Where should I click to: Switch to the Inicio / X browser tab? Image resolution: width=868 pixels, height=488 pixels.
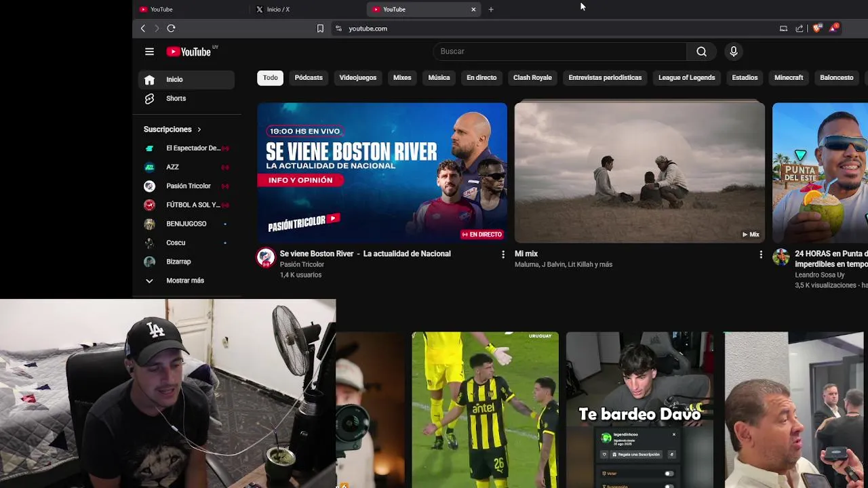coord(308,9)
